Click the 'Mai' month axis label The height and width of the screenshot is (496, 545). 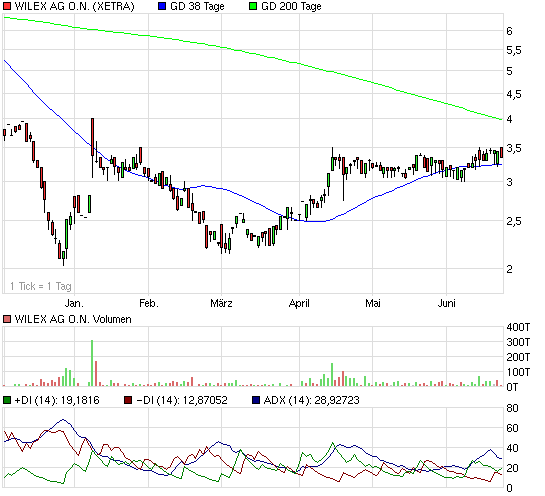[x=373, y=303]
